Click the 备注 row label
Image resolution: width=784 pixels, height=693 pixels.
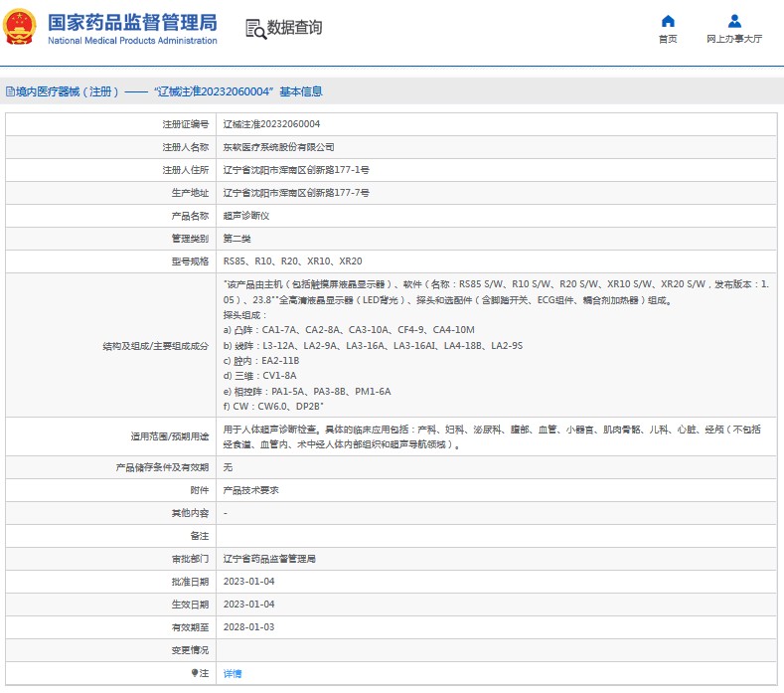pyautogui.click(x=200, y=536)
